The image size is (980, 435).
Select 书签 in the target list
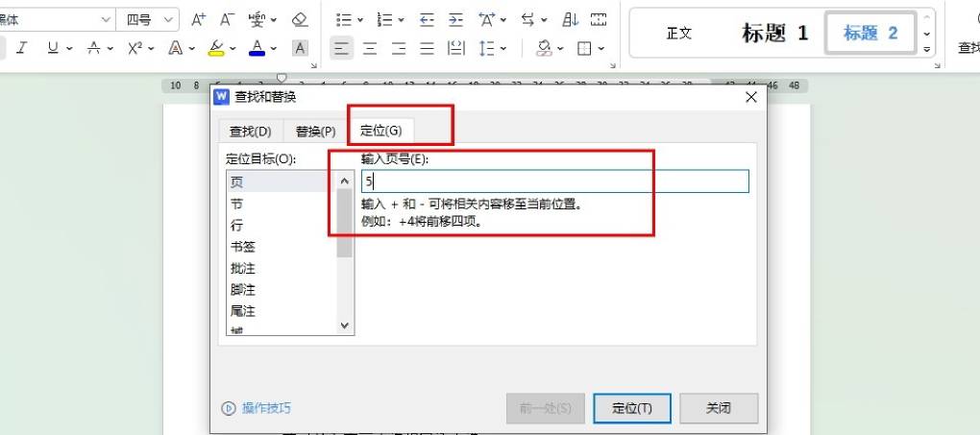point(281,246)
